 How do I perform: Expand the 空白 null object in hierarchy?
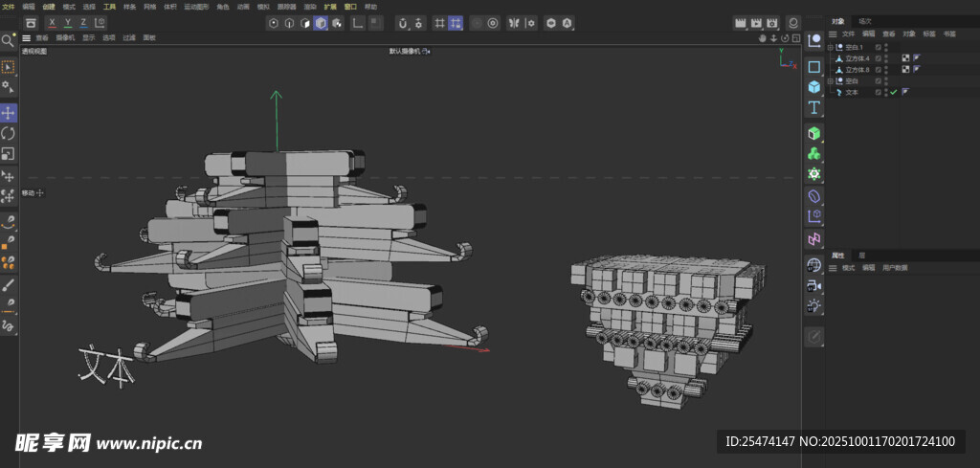[x=831, y=81]
